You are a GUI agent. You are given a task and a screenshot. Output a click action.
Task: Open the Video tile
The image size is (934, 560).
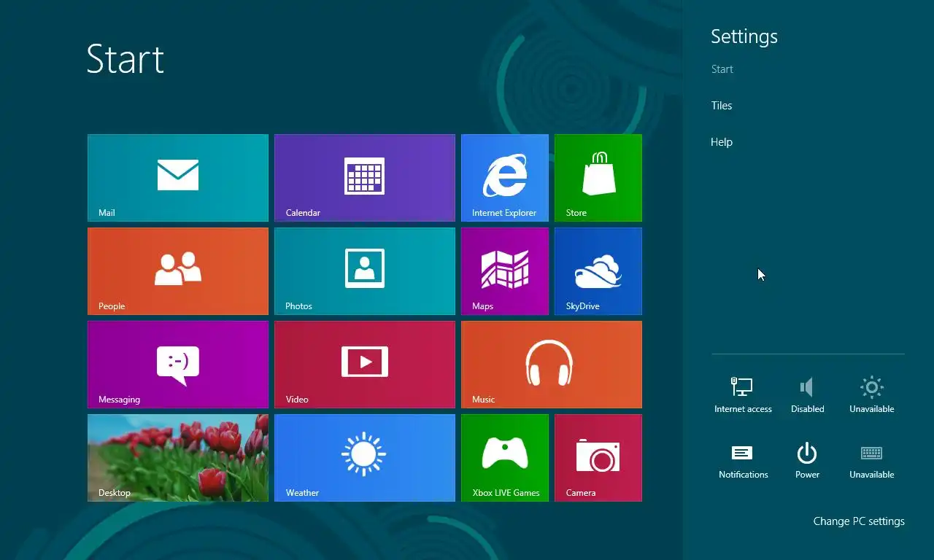pos(365,365)
